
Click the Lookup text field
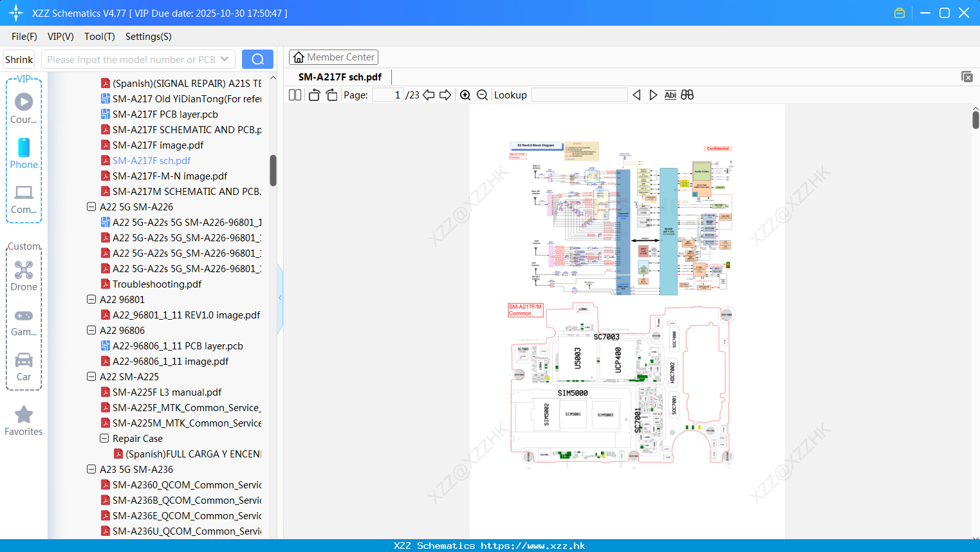[x=579, y=95]
